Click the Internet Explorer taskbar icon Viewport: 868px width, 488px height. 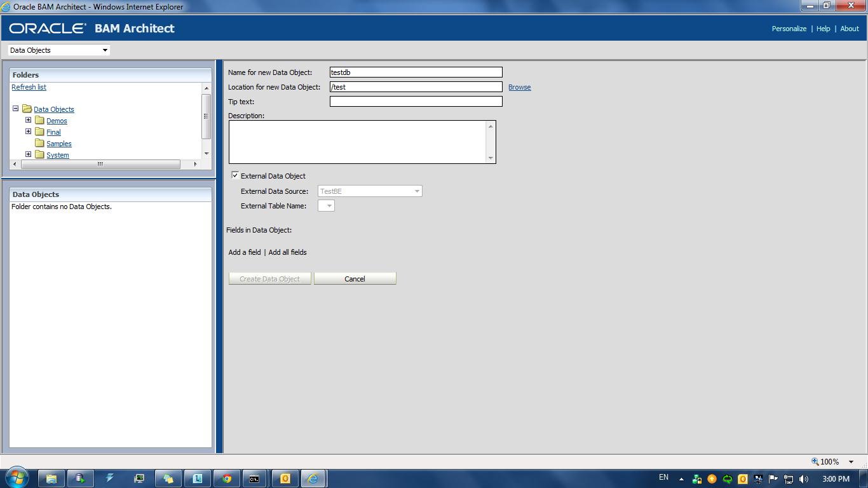(x=313, y=478)
